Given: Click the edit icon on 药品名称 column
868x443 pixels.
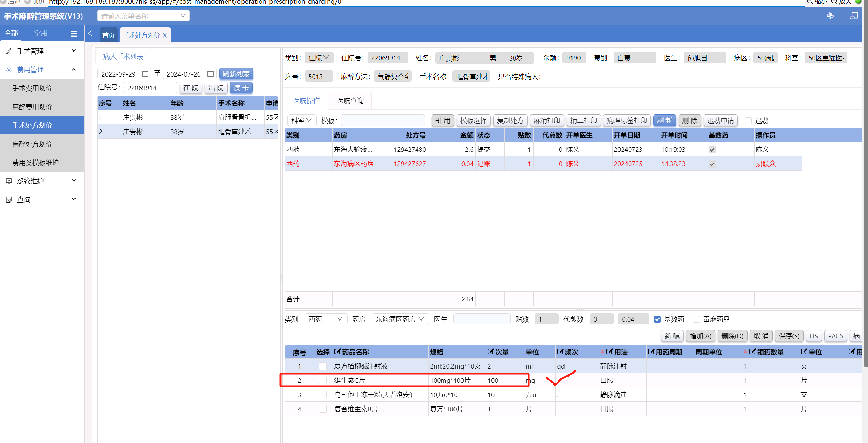Looking at the screenshot, I should 337,351.
